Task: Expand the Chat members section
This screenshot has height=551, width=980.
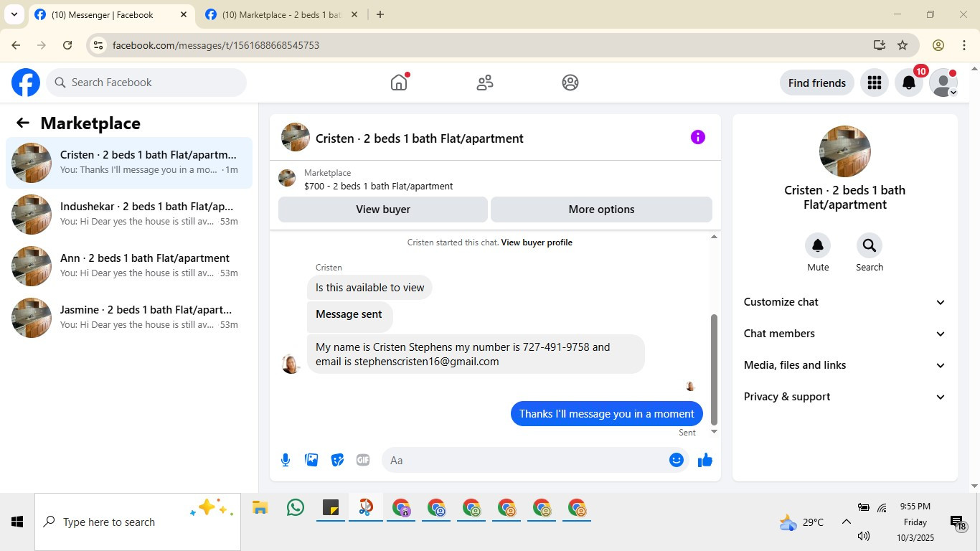Action: pyautogui.click(x=845, y=334)
